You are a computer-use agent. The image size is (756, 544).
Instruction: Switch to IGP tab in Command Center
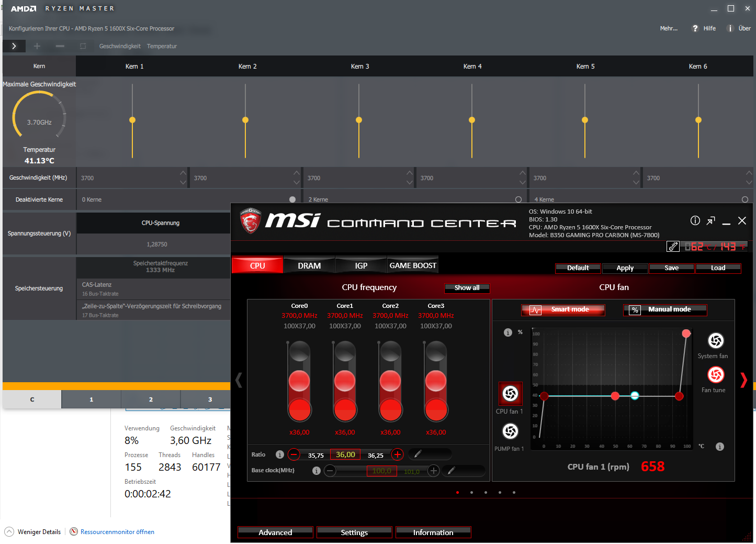361,265
